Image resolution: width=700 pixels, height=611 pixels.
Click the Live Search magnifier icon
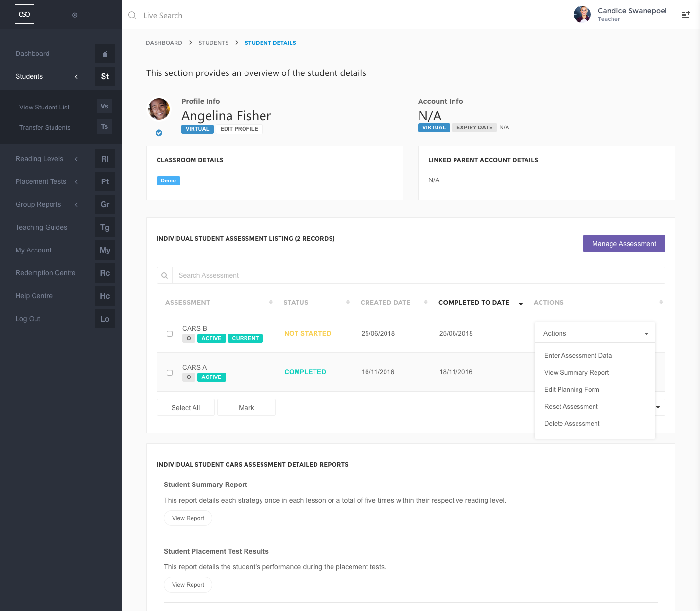click(x=132, y=16)
